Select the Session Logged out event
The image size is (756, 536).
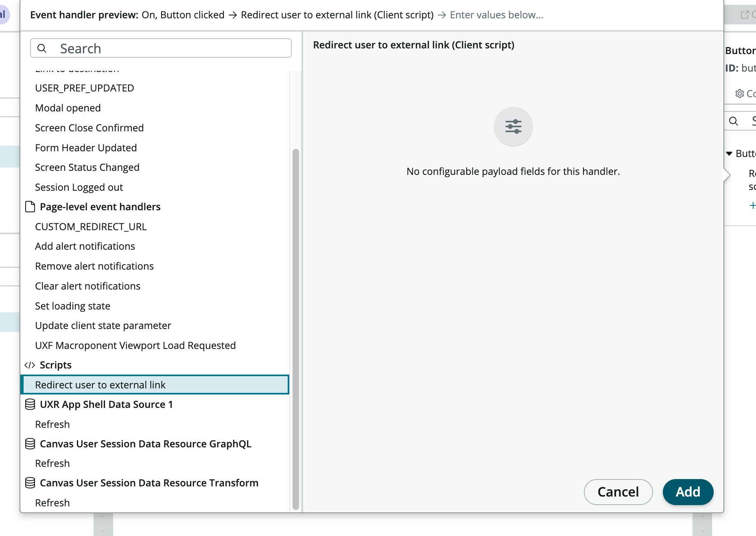pos(79,187)
